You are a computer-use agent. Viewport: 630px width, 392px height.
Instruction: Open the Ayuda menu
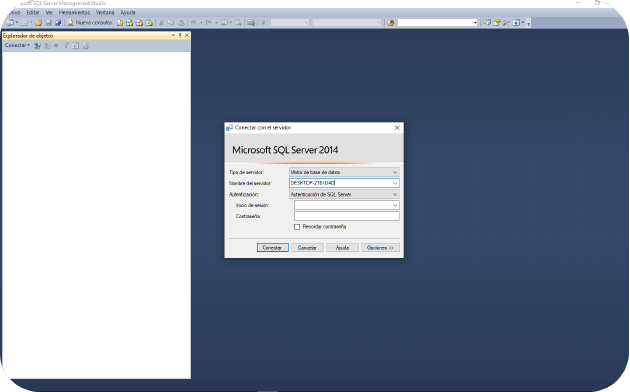point(128,12)
